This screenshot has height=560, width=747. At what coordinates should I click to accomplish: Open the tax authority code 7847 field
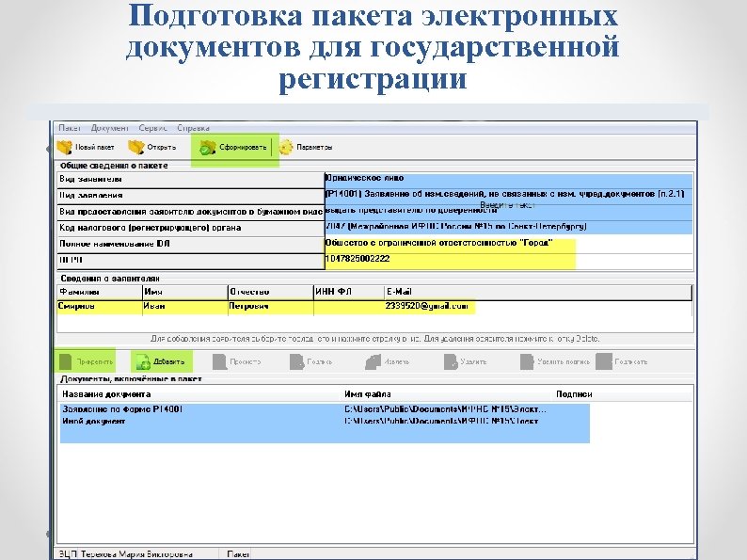click(508, 228)
